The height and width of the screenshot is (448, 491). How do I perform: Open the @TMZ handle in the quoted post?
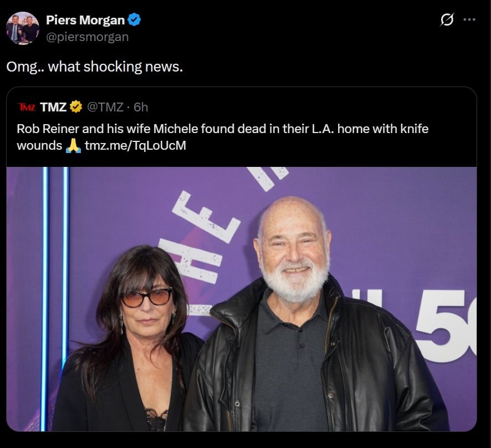(105, 106)
